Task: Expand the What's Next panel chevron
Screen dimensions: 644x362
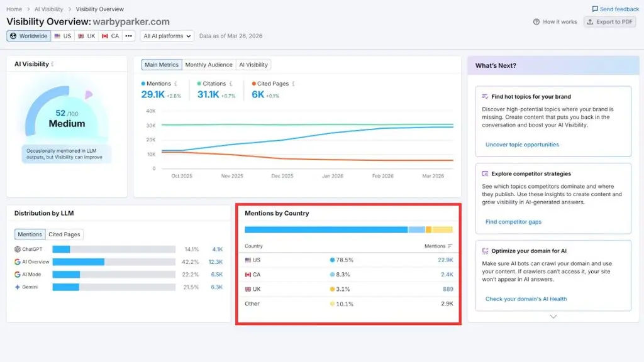Action: coord(553,317)
